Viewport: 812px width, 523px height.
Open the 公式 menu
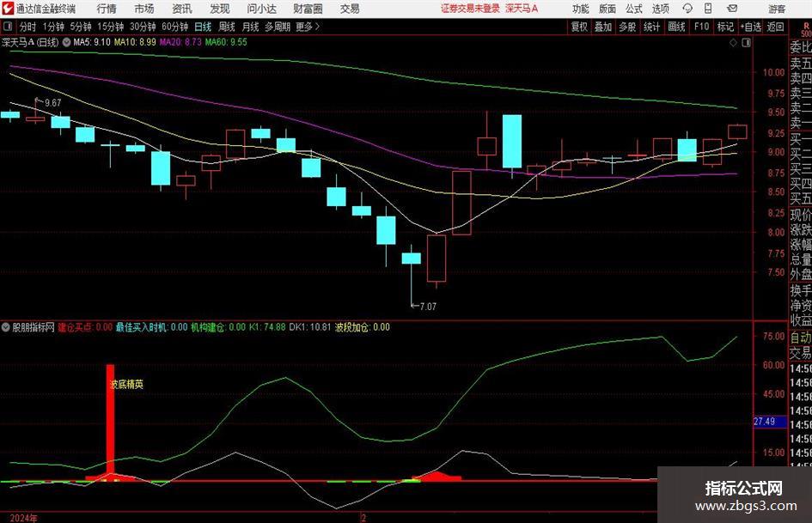(x=634, y=9)
